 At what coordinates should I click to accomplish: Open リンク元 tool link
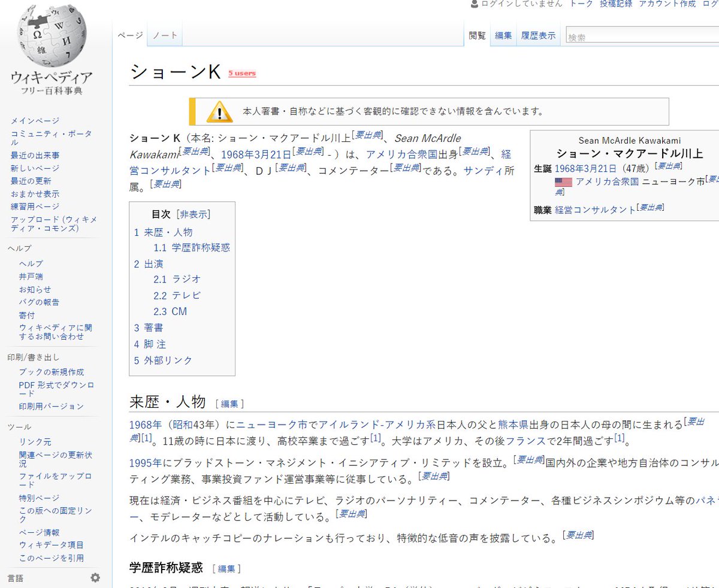pos(35,442)
